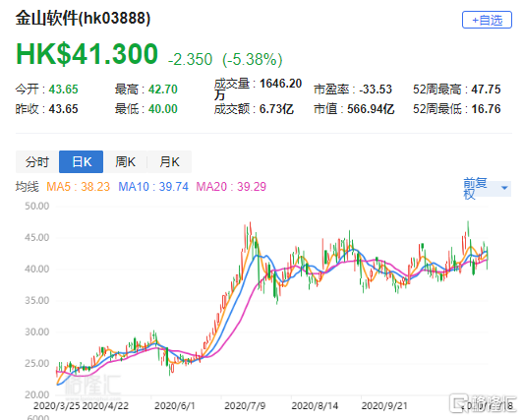523x420 pixels.
Task: Click the 今开 value 43.65
Action: (63, 90)
